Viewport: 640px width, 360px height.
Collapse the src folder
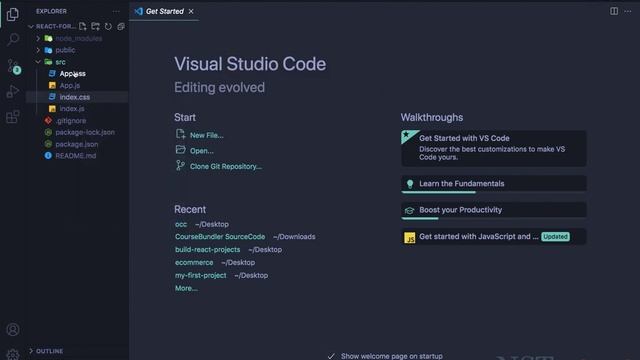pyautogui.click(x=38, y=62)
